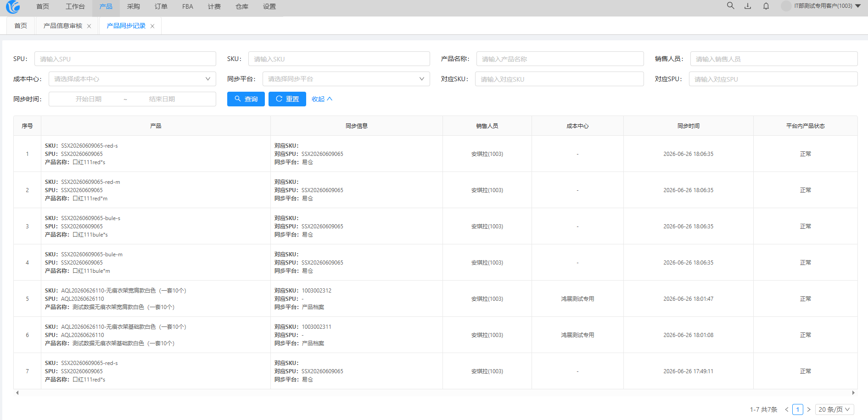Click the 重置 reset button
The height and width of the screenshot is (420, 868).
point(287,99)
